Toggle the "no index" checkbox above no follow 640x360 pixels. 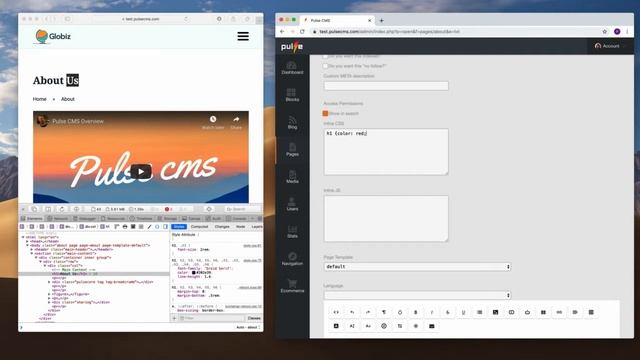pyautogui.click(x=325, y=56)
